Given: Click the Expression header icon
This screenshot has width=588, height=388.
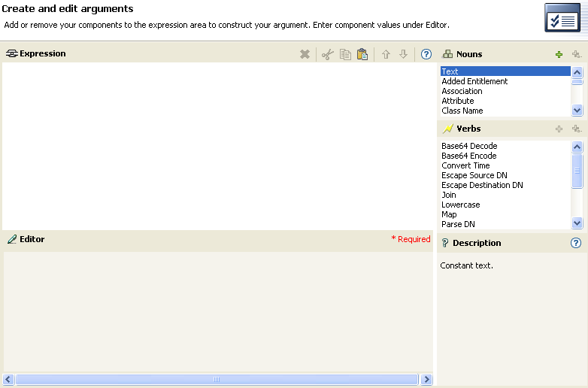Looking at the screenshot, I should [11, 53].
